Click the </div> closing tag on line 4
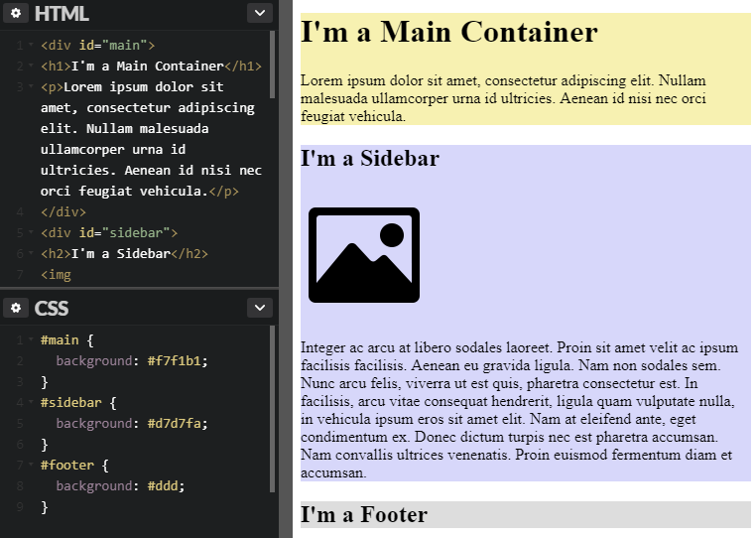 tap(63, 211)
